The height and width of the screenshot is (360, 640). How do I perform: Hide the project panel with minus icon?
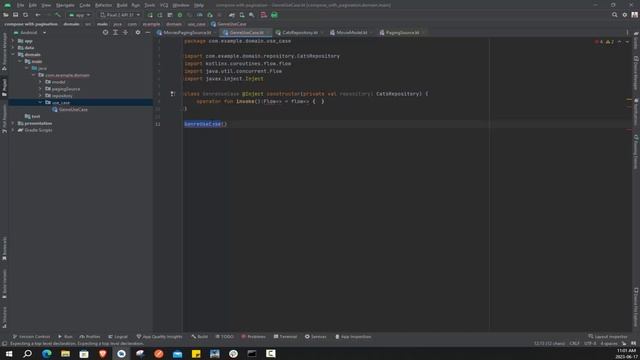tap(148, 32)
